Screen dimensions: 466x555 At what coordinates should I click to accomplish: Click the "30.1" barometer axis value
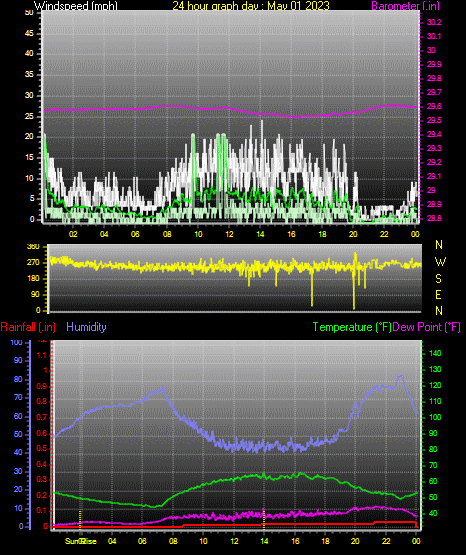(x=434, y=36)
